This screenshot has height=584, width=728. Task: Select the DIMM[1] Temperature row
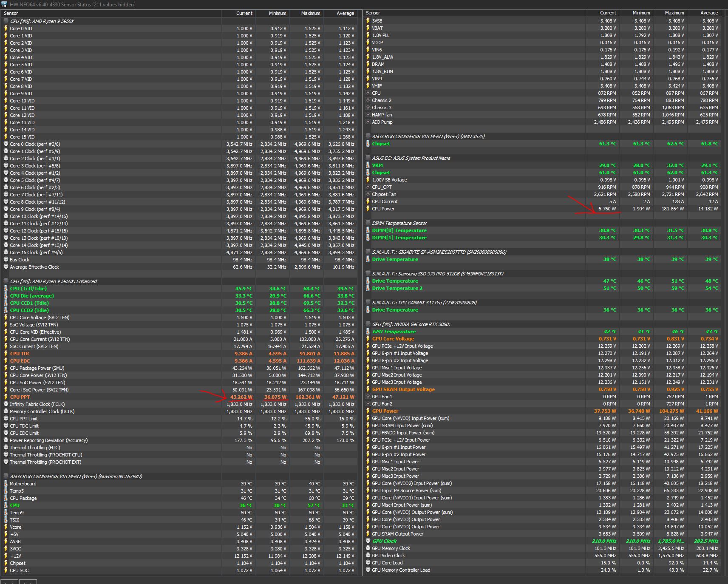tap(542, 238)
